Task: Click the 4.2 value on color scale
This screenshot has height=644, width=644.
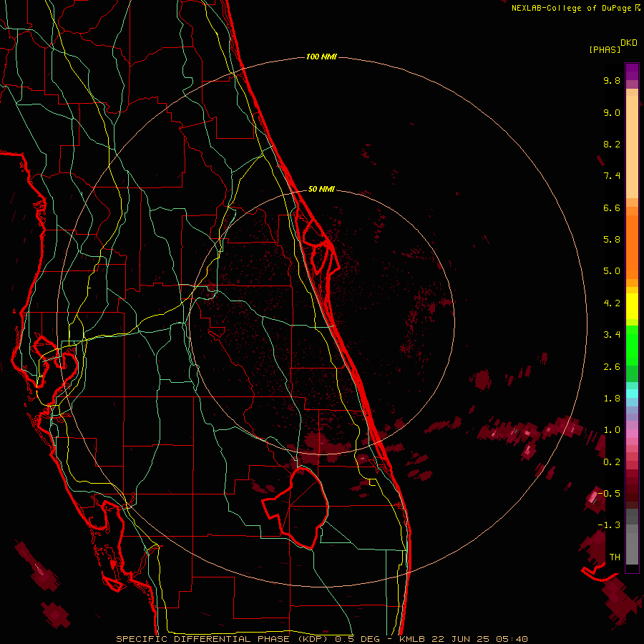Action: (612, 303)
